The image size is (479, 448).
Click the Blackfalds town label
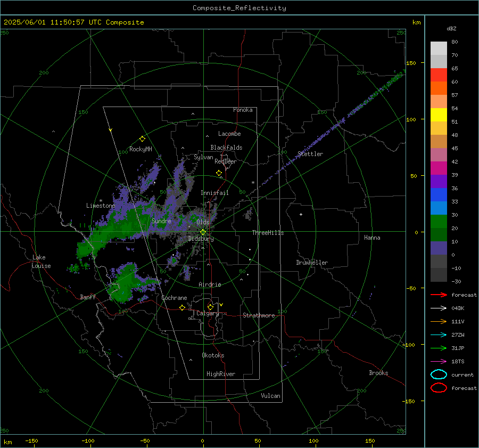[x=226, y=148]
